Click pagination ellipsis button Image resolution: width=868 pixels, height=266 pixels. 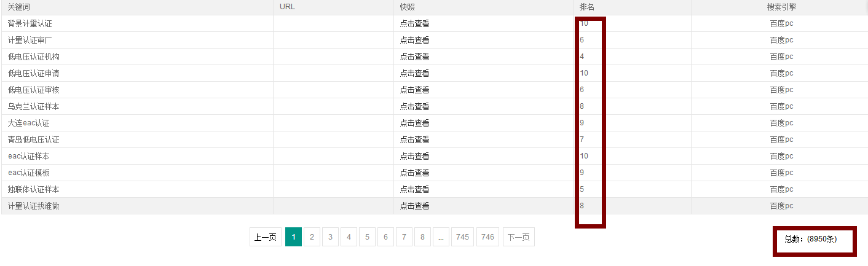click(441, 237)
